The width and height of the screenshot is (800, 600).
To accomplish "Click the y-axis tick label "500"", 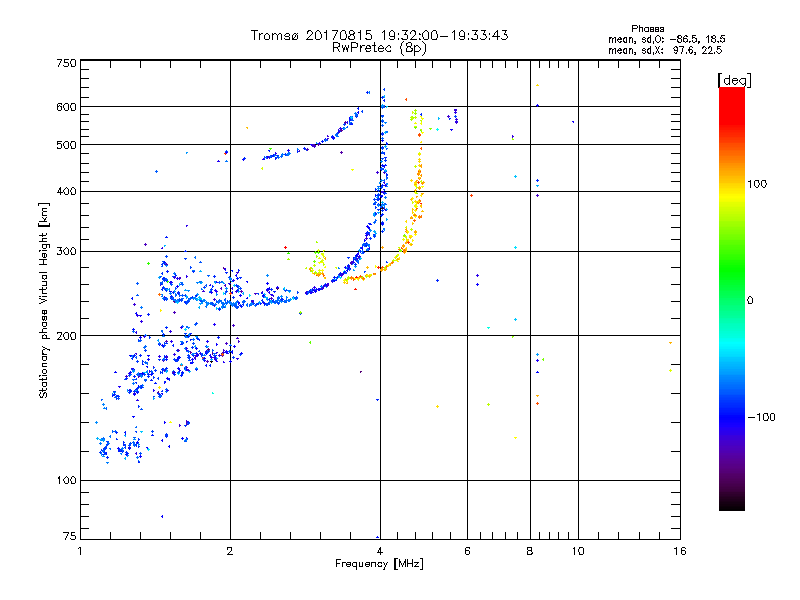I will click(66, 145).
